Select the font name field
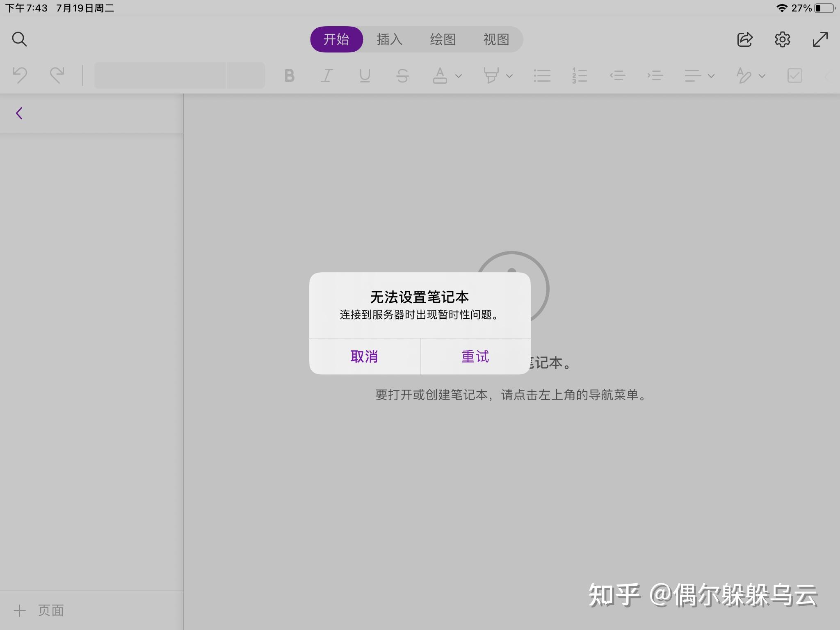 pos(160,75)
